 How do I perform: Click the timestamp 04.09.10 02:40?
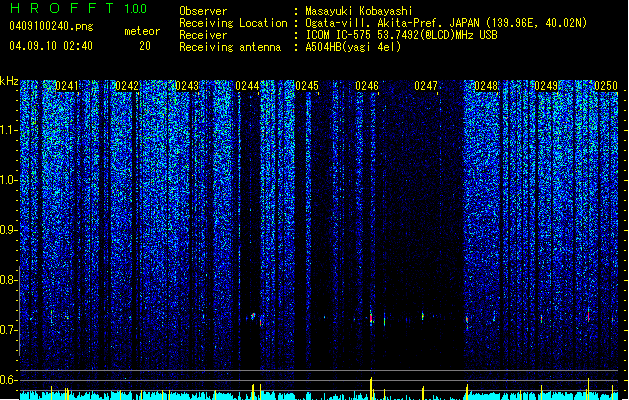tap(51, 46)
